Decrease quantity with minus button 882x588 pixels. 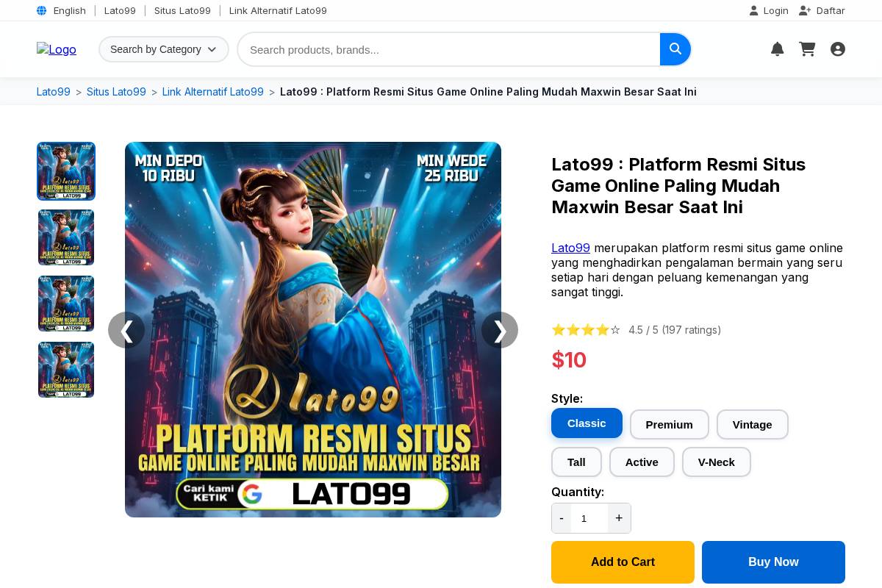(x=562, y=518)
